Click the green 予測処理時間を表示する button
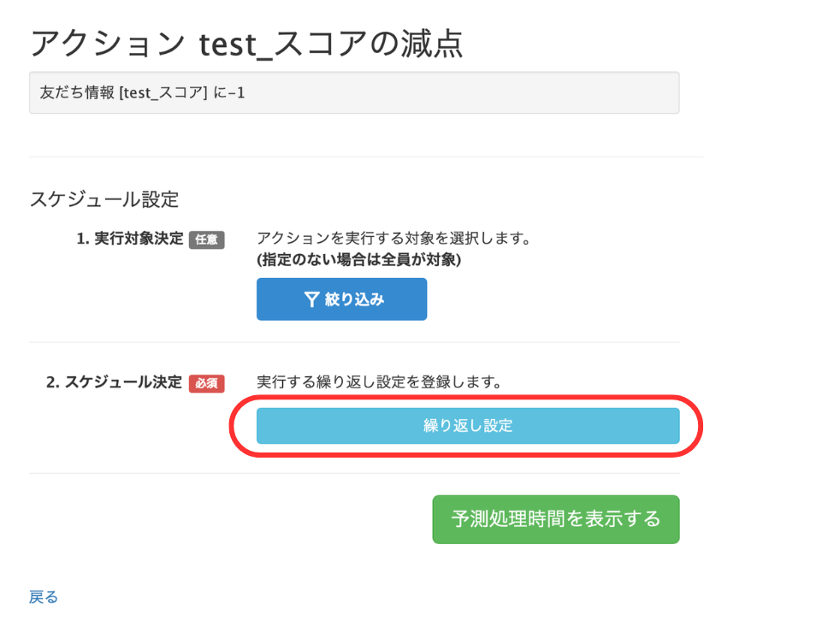This screenshot has height=621, width=840. coord(555,519)
